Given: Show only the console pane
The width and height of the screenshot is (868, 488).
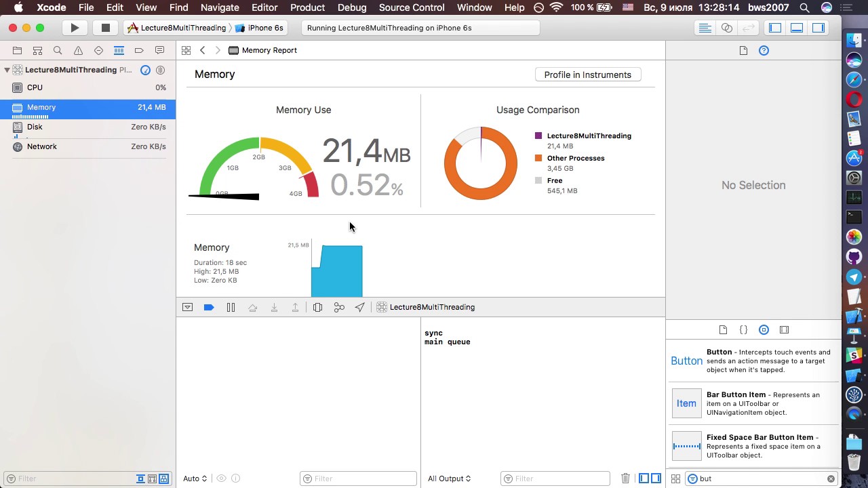Looking at the screenshot, I should [656, 479].
